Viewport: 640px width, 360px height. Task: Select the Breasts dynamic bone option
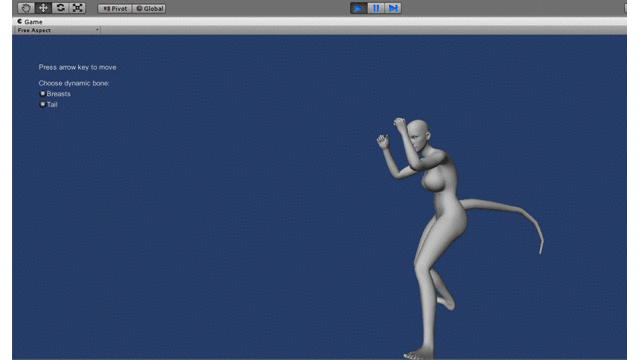[55, 94]
